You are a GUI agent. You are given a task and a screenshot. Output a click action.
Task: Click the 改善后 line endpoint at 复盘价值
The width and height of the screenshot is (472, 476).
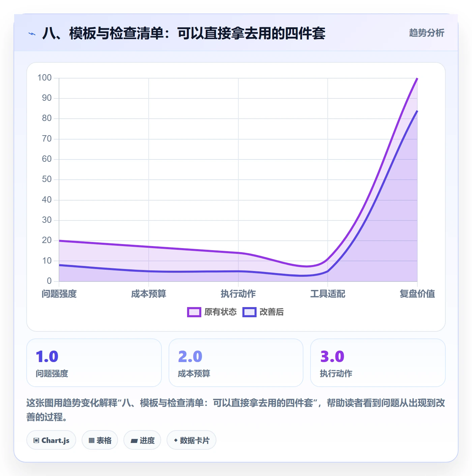(417, 111)
